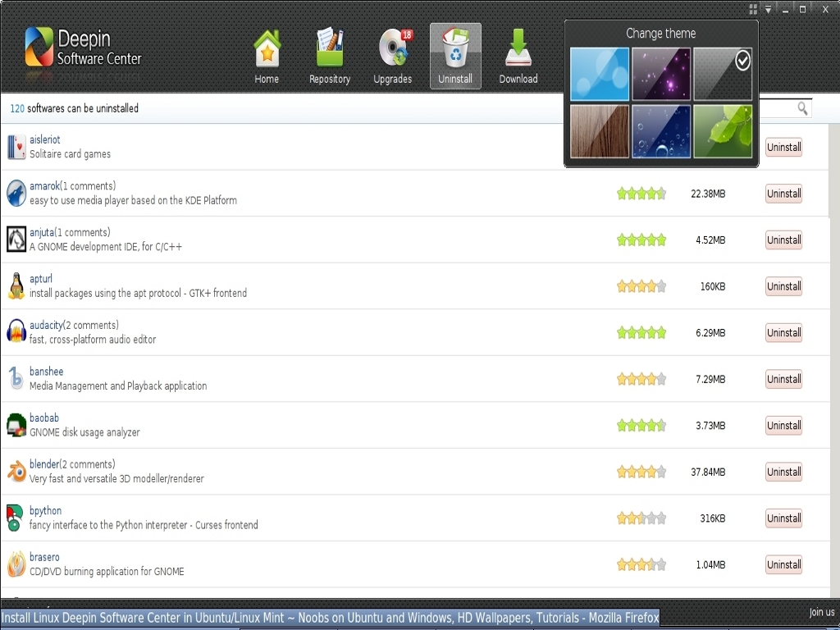Uninstall amarok
Screen dimensions: 840x630
[783, 194]
